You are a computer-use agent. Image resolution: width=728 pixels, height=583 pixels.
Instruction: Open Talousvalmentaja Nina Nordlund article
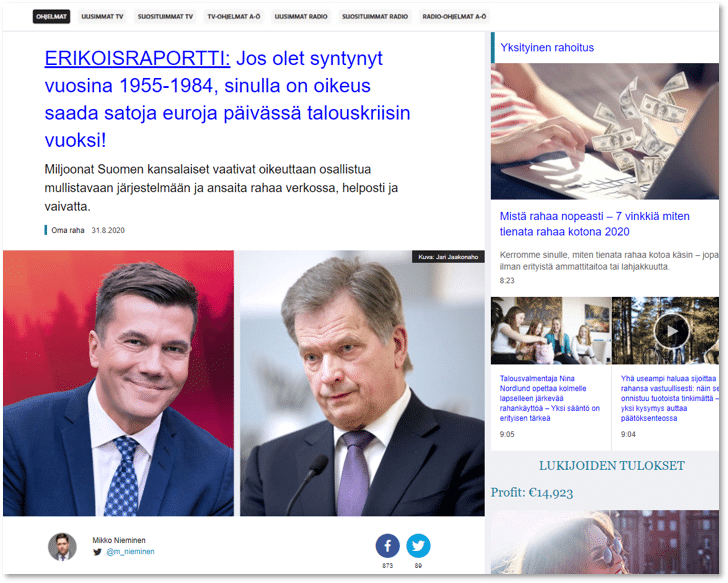550,398
